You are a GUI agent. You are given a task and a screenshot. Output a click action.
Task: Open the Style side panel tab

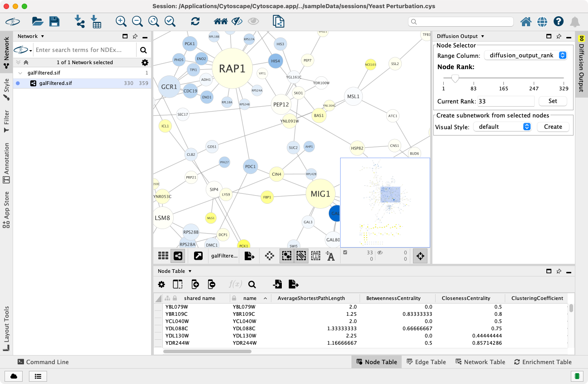pyautogui.click(x=6, y=86)
